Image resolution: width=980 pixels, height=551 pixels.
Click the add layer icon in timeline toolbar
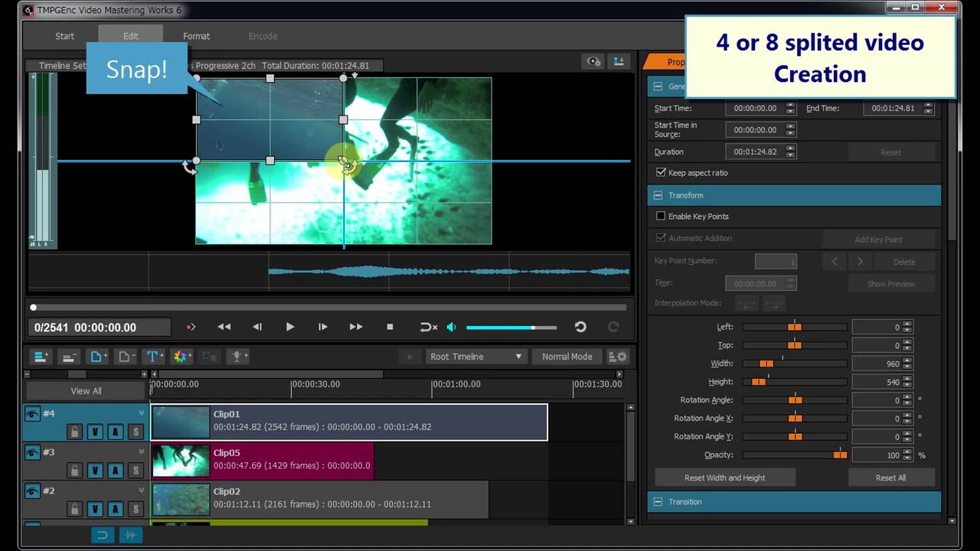pyautogui.click(x=41, y=357)
